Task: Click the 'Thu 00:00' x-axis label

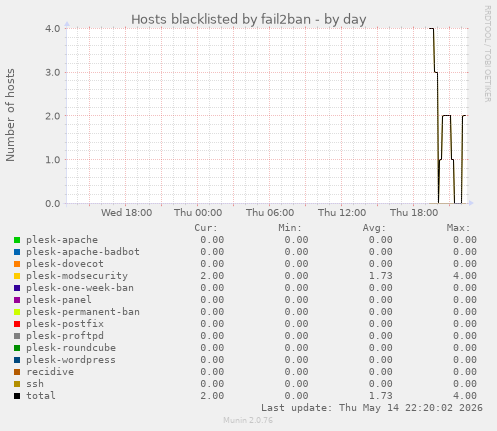Action: [x=198, y=213]
